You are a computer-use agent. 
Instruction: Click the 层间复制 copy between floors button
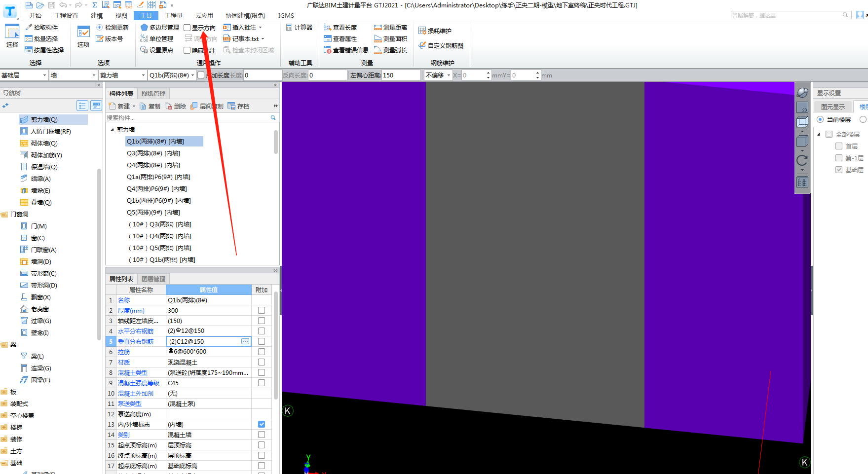(207, 106)
